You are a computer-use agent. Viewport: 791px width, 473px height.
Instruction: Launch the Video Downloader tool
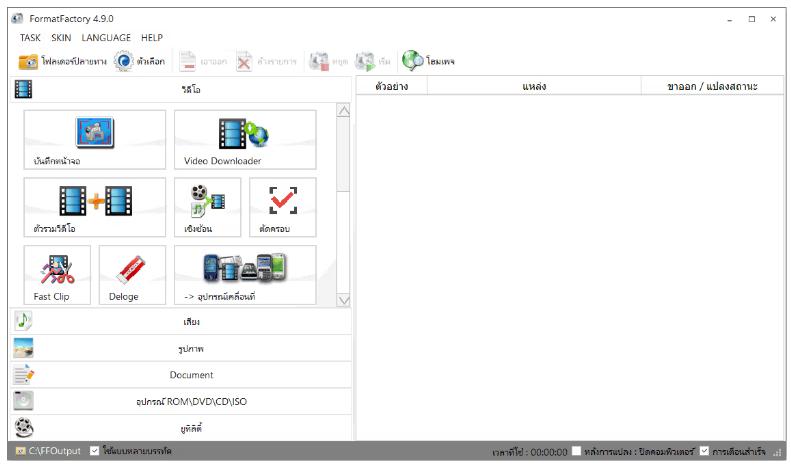coord(245,139)
